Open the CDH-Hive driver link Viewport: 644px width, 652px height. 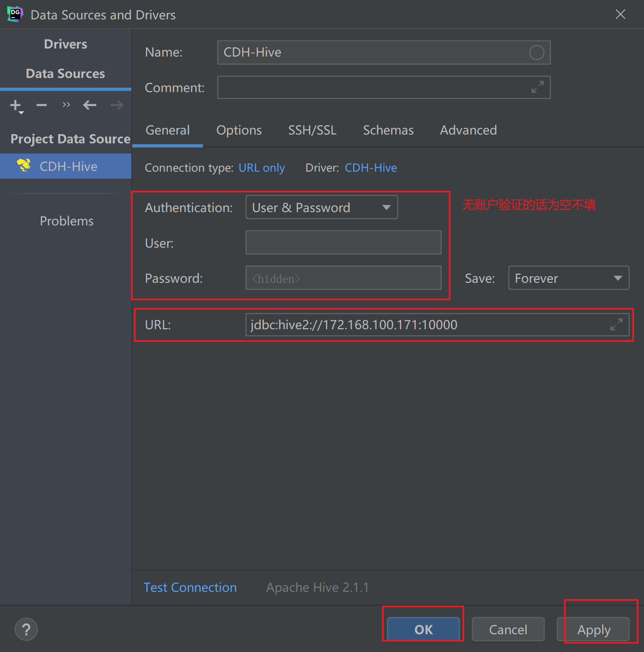[x=371, y=168]
